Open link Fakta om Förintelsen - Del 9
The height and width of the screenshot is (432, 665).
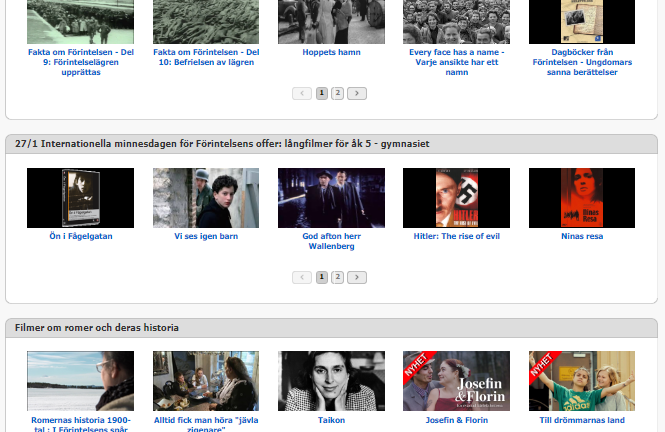pyautogui.click(x=81, y=62)
